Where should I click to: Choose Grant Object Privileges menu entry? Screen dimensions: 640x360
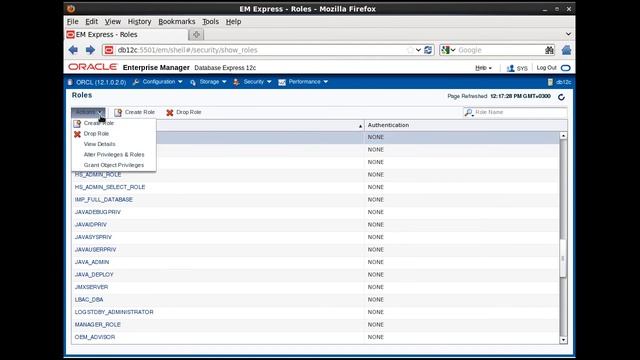114,165
